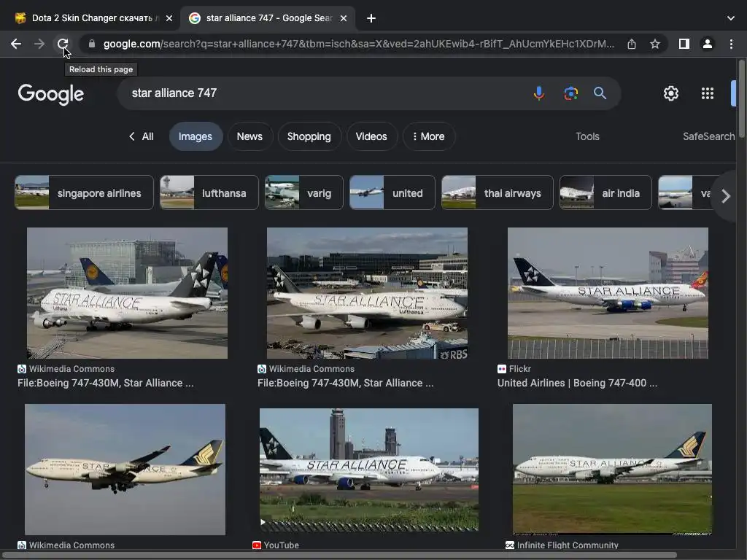Open the Chrome three-dot menu
Viewport: 747px width, 560px height.
point(731,44)
